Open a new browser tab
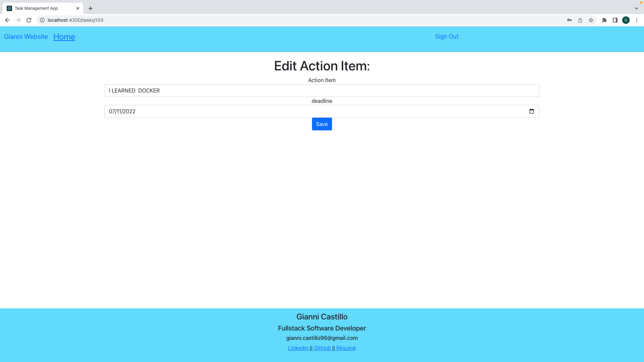 (x=90, y=8)
